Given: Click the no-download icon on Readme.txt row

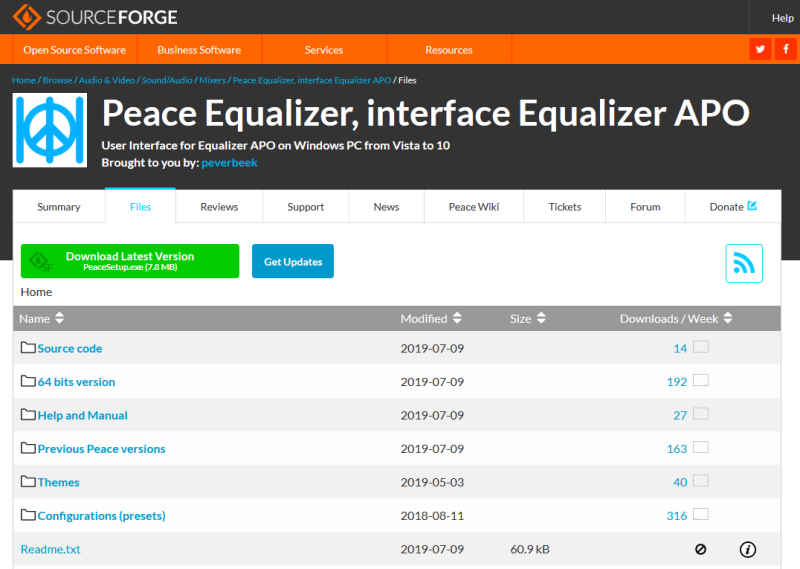Looking at the screenshot, I should (701, 550).
